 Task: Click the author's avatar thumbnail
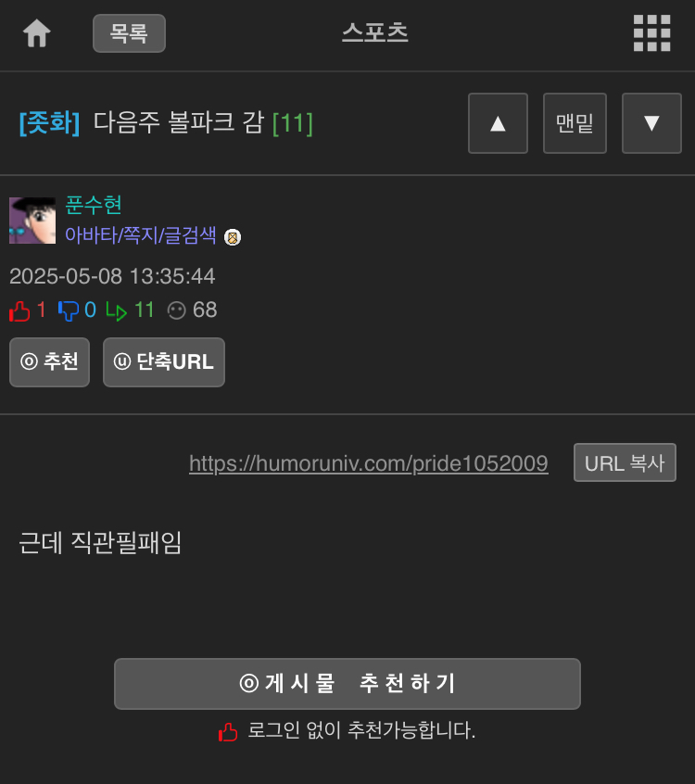32,221
